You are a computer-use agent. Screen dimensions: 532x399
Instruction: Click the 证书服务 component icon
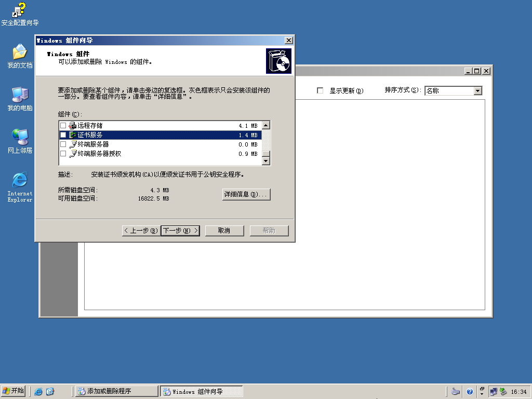point(73,135)
